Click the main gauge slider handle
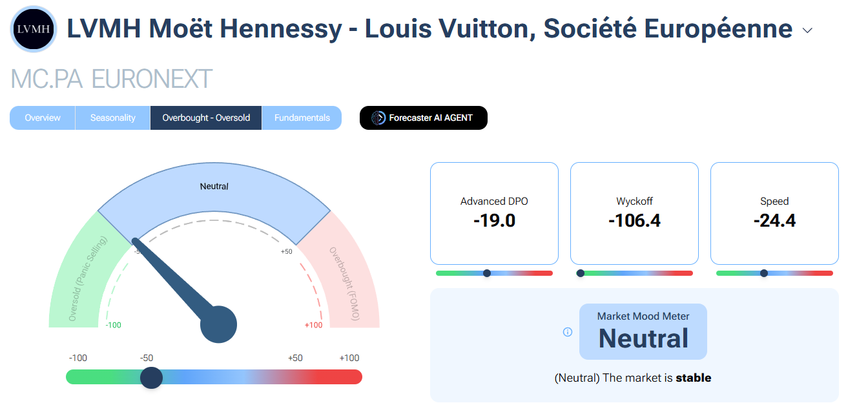Screen dimensions: 868x414 click(x=151, y=377)
